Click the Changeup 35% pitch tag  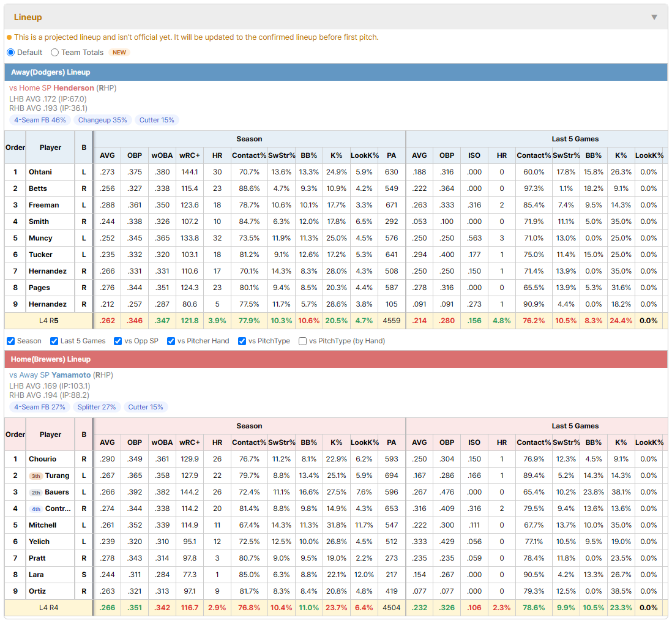pos(102,120)
